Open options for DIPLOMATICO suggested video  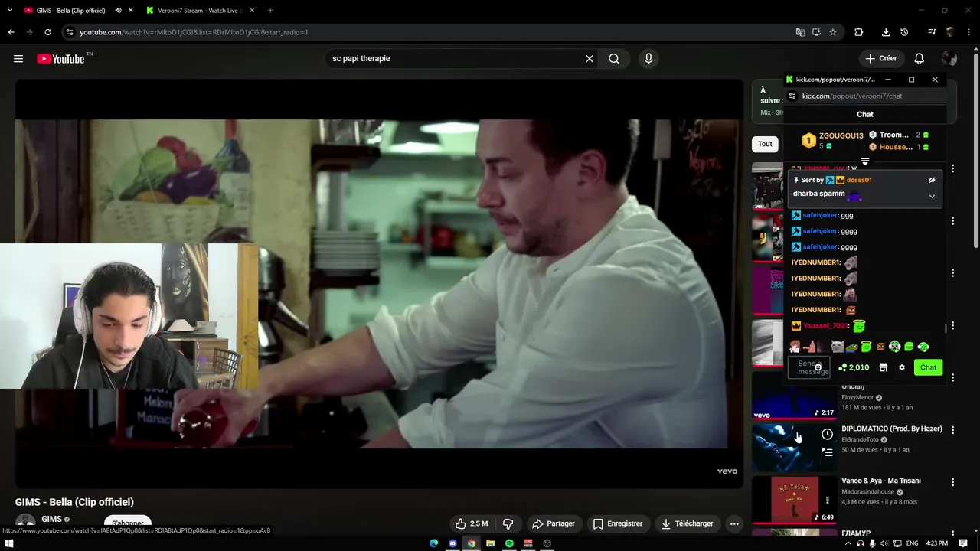click(953, 430)
